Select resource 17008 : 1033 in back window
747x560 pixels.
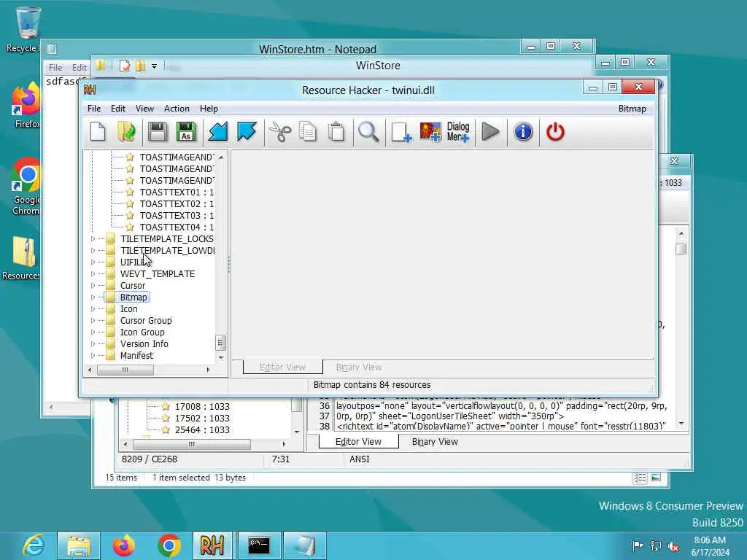click(x=202, y=406)
